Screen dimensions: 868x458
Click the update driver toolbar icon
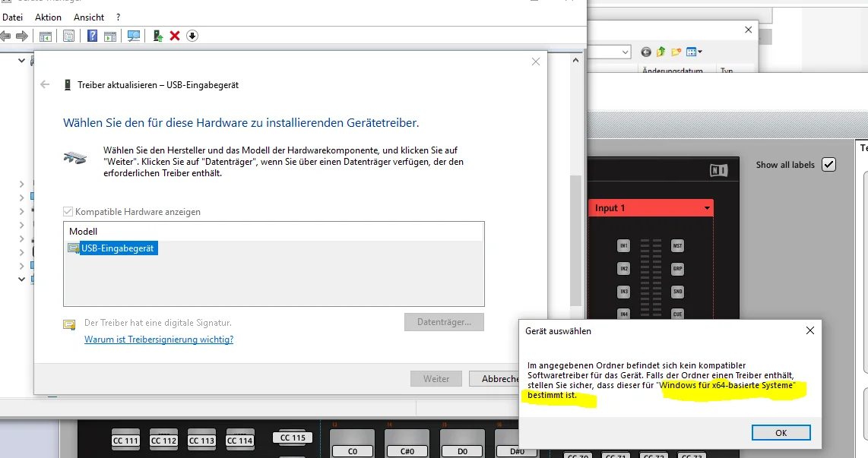tap(158, 36)
